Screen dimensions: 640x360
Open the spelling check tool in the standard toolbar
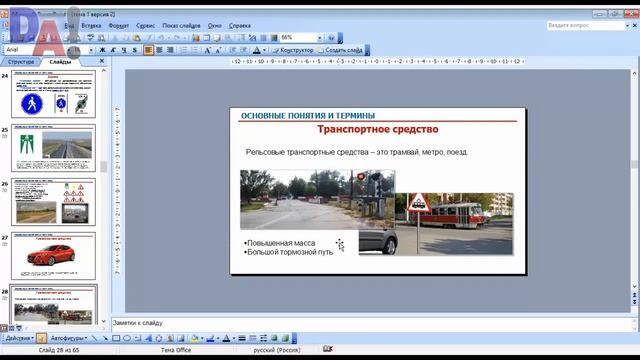[x=90, y=38]
